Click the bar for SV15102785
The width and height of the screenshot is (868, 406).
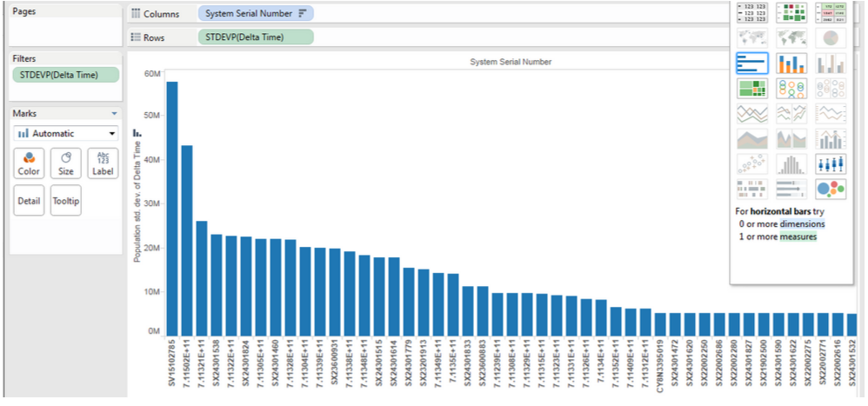[172, 209]
